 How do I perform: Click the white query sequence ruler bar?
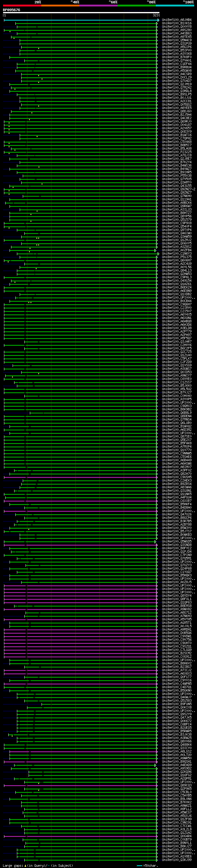pyautogui.click(x=81, y=12)
